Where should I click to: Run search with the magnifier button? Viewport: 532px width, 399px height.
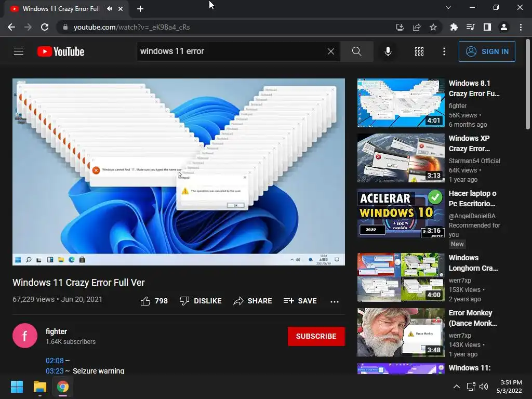tap(356, 51)
